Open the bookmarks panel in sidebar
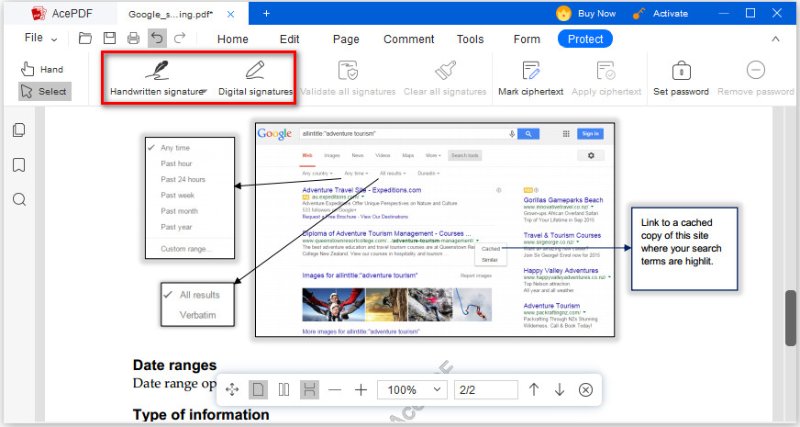 coord(19,165)
